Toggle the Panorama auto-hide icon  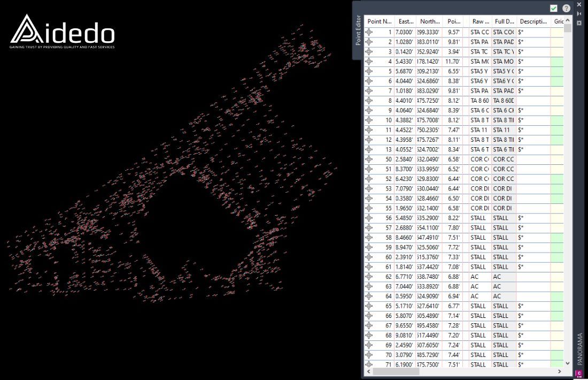click(x=579, y=13)
